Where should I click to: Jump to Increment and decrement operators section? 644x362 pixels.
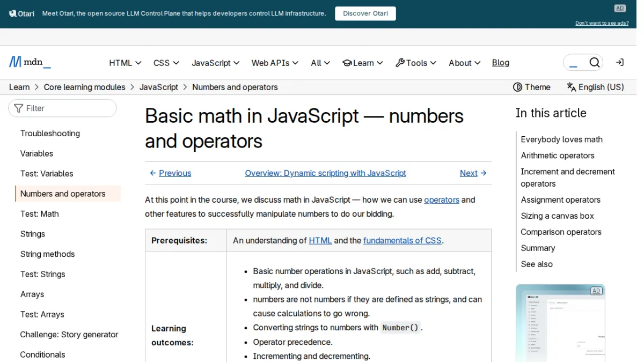click(568, 178)
